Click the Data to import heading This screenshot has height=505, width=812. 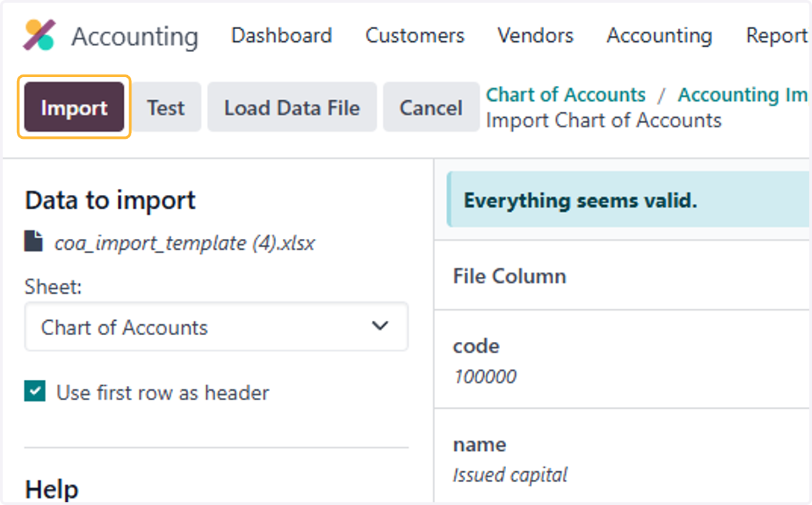(x=110, y=200)
